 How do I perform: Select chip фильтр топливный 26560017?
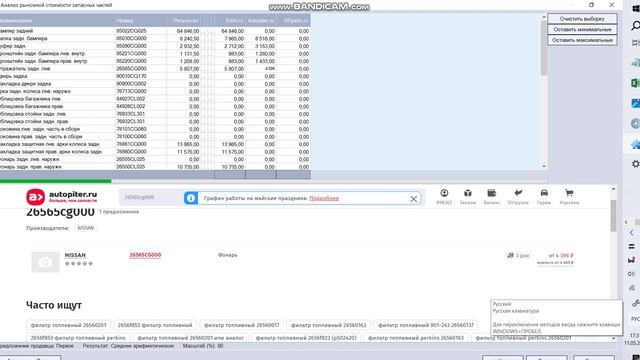(x=242, y=325)
